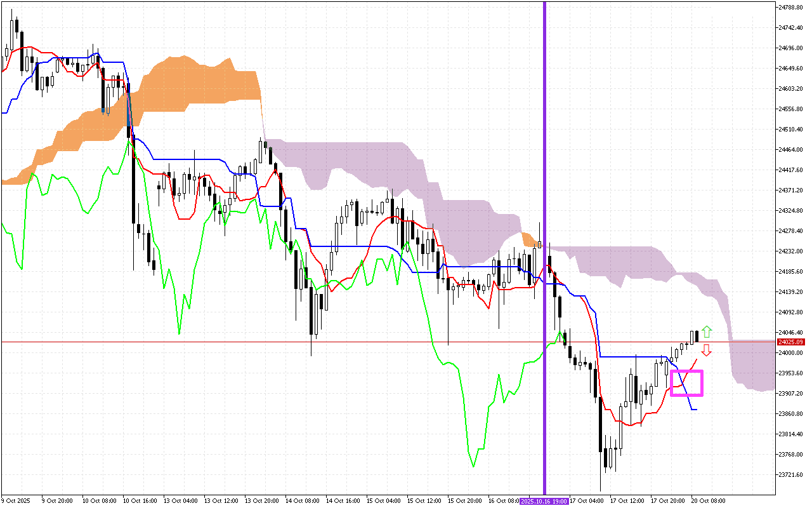Click the blue-filled candle near 10 Oct 08:00

pyautogui.click(x=105, y=111)
